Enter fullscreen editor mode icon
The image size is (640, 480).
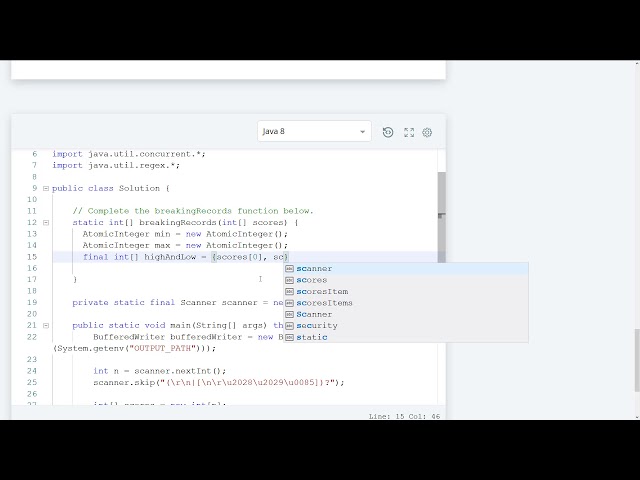[x=409, y=132]
